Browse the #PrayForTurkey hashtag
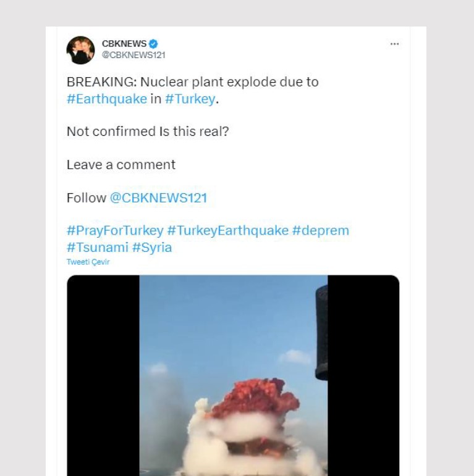Viewport: 474px width, 476px height. point(115,230)
